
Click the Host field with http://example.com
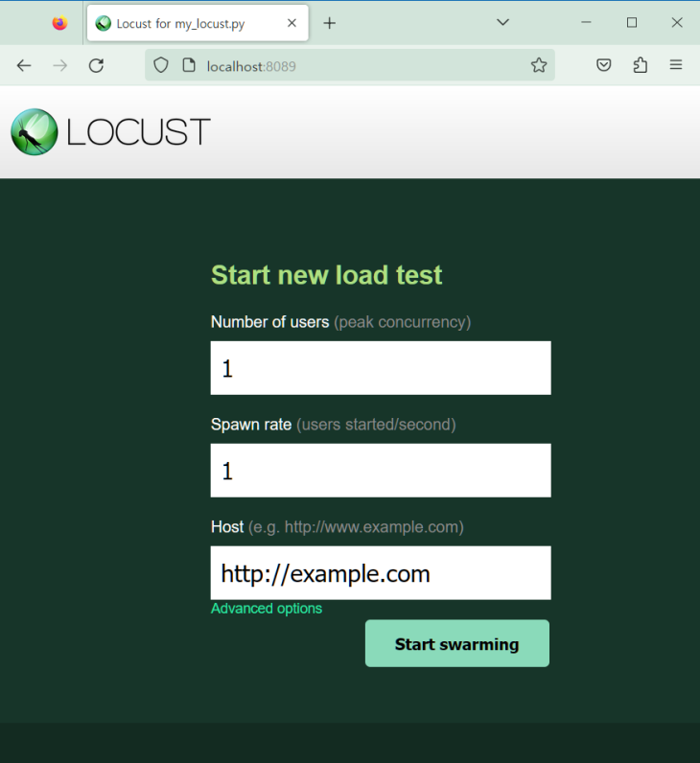coord(381,573)
